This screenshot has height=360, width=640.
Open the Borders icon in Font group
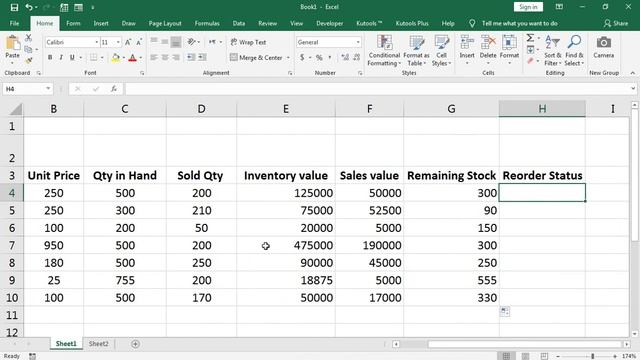tap(93, 58)
